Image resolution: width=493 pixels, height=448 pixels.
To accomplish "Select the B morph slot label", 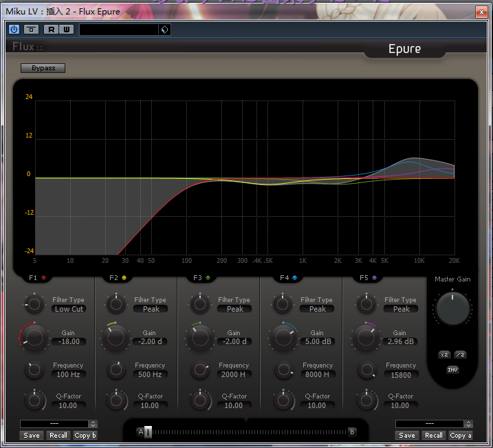I will [352, 431].
